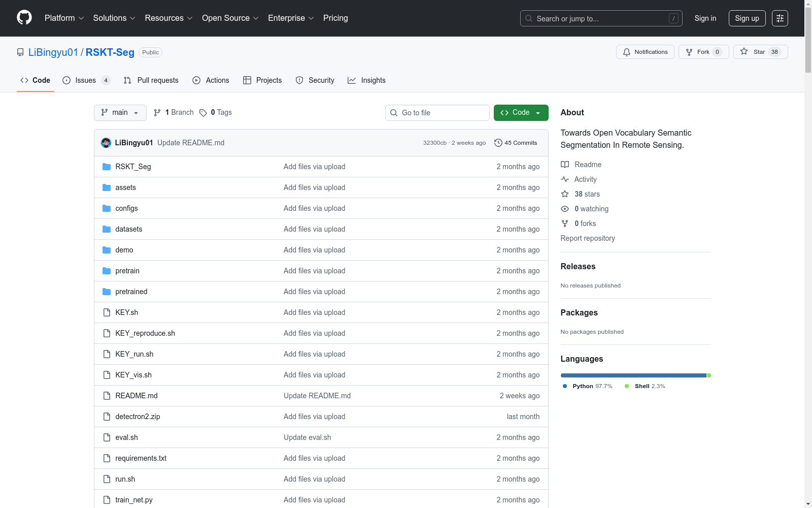Open the Update eval.sh commit message
This screenshot has width=812, height=508.
coord(307,437)
